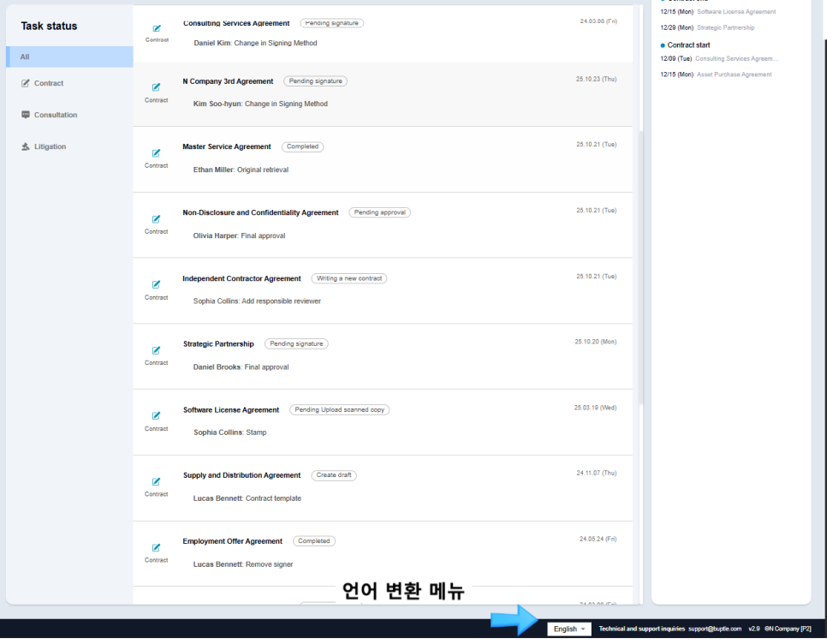
Task: Click the Completed badge on Master Service Agreement
Action: click(x=302, y=146)
